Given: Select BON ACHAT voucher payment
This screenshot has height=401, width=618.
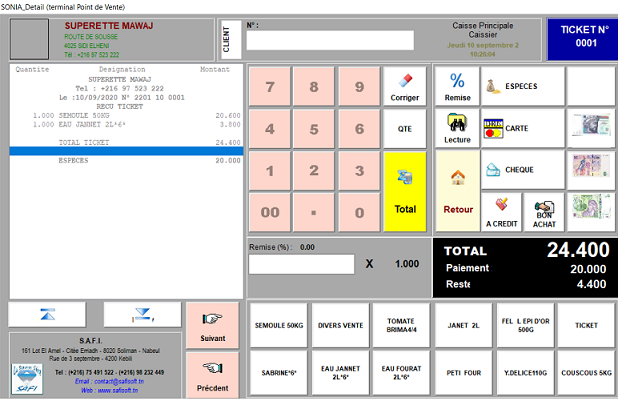Looking at the screenshot, I should 544,212.
